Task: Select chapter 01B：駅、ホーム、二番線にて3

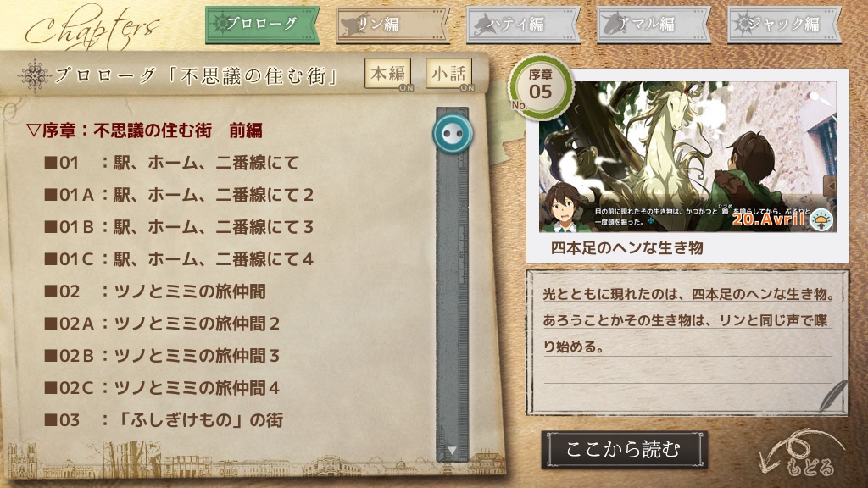Action: [179, 227]
